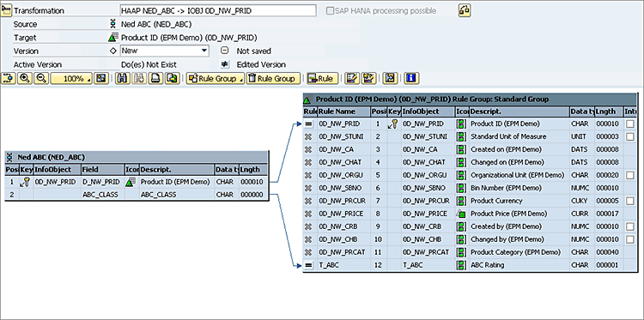Click the export/copy icon after Print
This screenshot has width=644, height=320.
173,78
